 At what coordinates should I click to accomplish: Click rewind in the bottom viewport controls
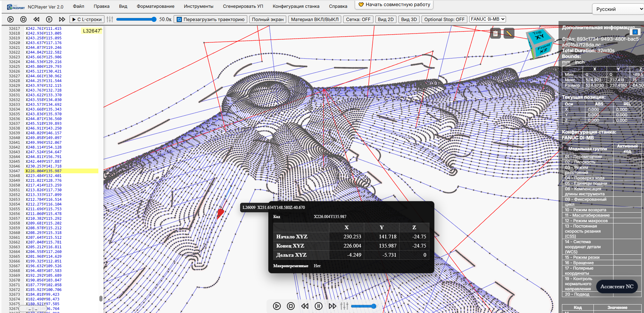pyautogui.click(x=305, y=306)
